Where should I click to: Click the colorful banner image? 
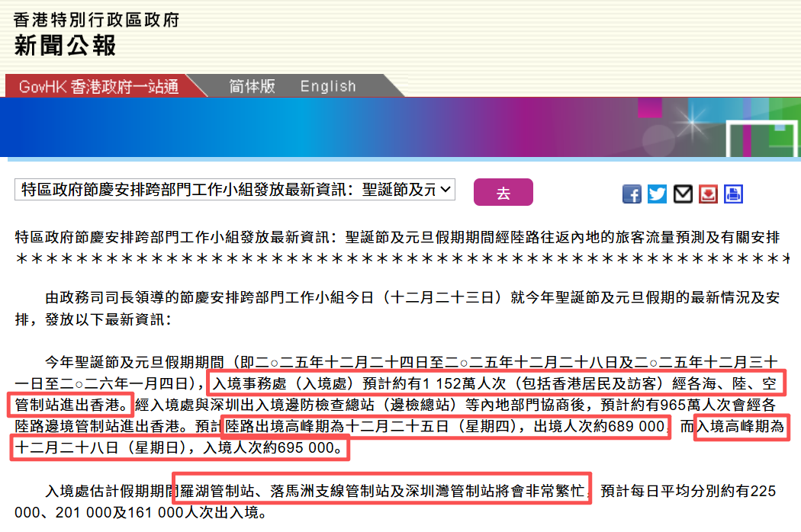[400, 127]
